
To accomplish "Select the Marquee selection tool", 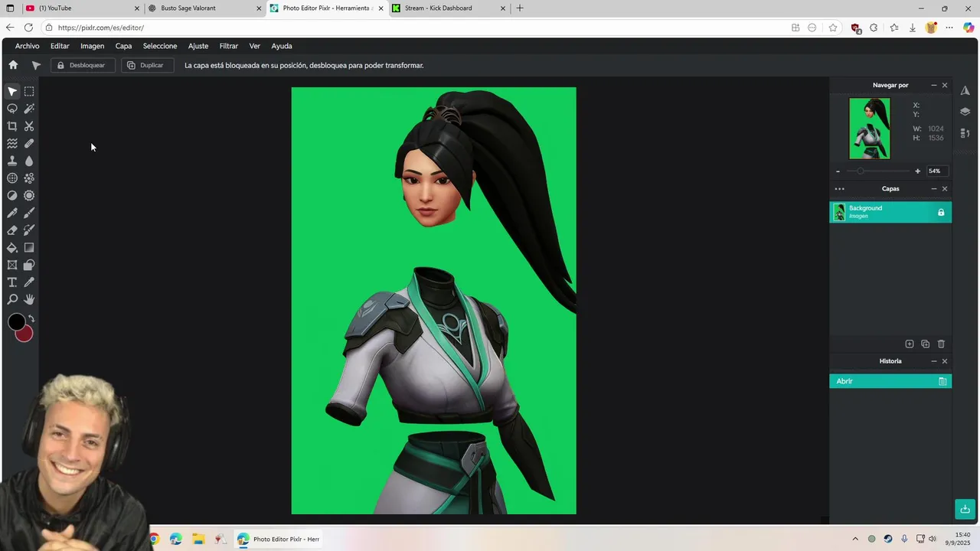I will 29,91.
